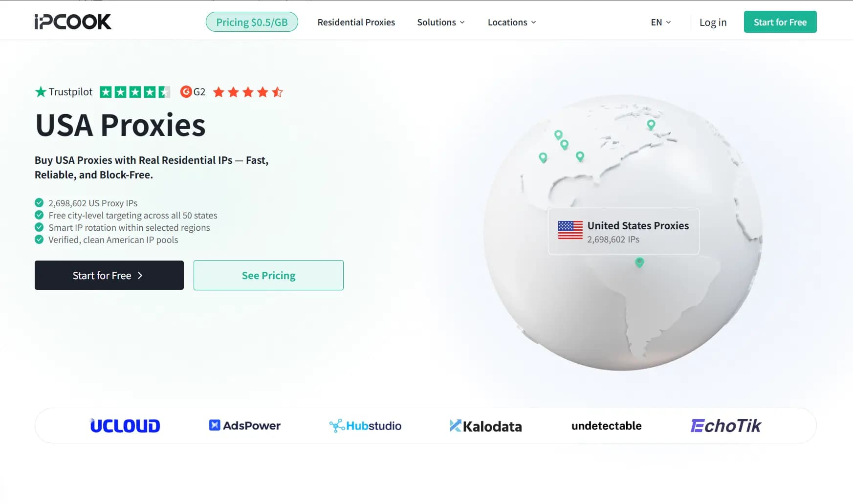This screenshot has width=853, height=504.
Task: Click the dark Start for Free button
Action: point(109,275)
